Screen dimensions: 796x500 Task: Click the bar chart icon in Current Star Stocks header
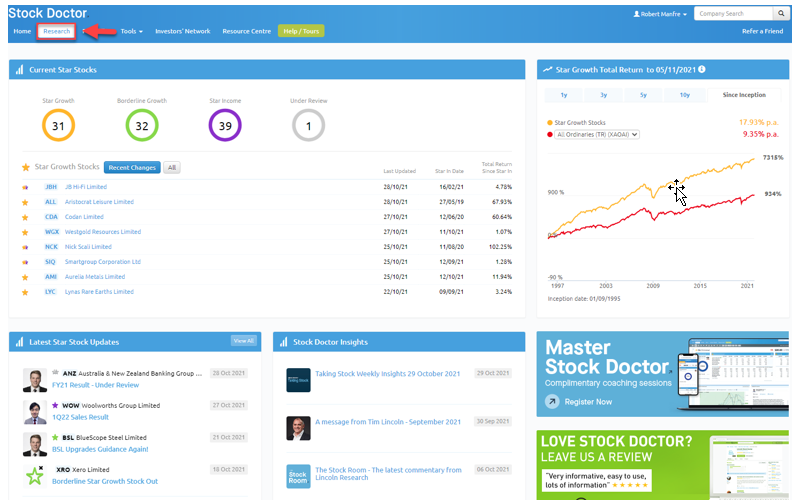[x=19, y=70]
